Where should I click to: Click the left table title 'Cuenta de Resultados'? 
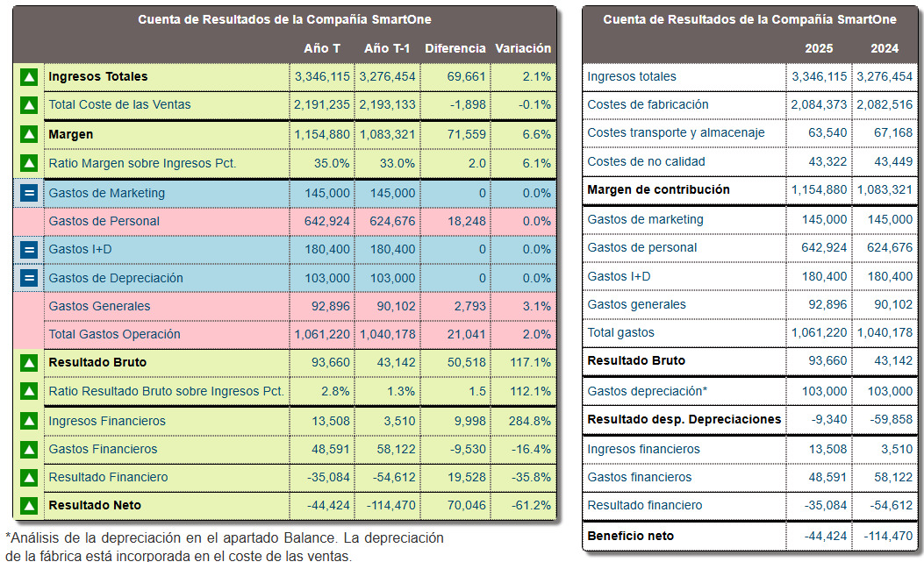[x=284, y=19]
